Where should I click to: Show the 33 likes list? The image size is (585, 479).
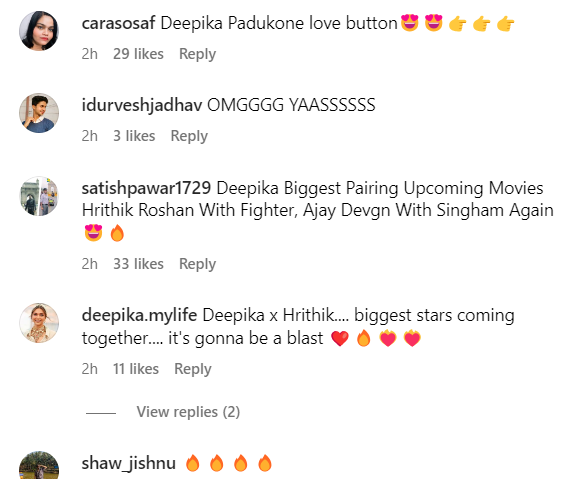coord(138,264)
